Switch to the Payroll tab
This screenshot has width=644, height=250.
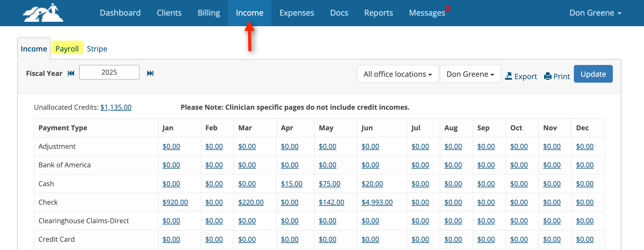pos(67,49)
